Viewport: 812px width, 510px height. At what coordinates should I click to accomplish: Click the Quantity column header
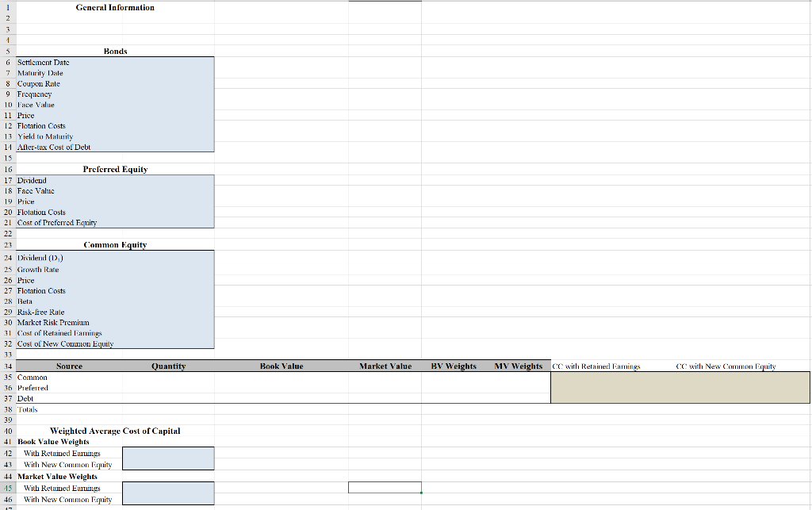pyautogui.click(x=168, y=366)
